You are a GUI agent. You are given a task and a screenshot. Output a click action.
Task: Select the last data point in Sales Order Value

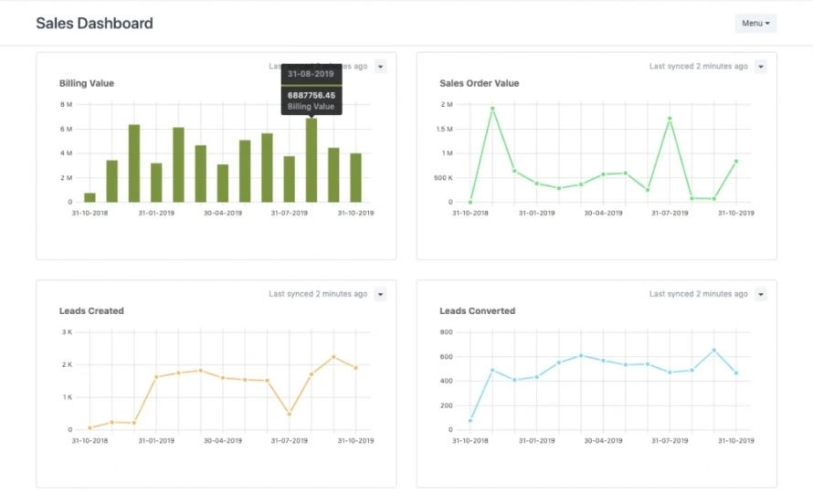tap(736, 162)
